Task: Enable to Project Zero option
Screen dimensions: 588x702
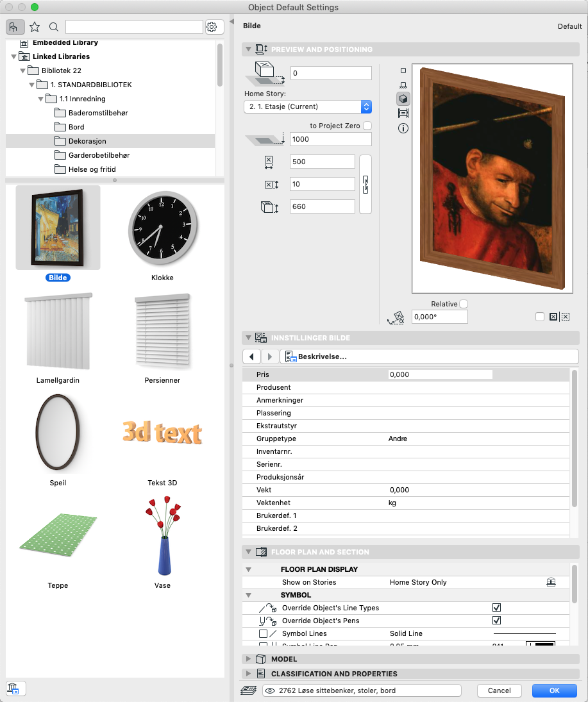Action: 367,126
